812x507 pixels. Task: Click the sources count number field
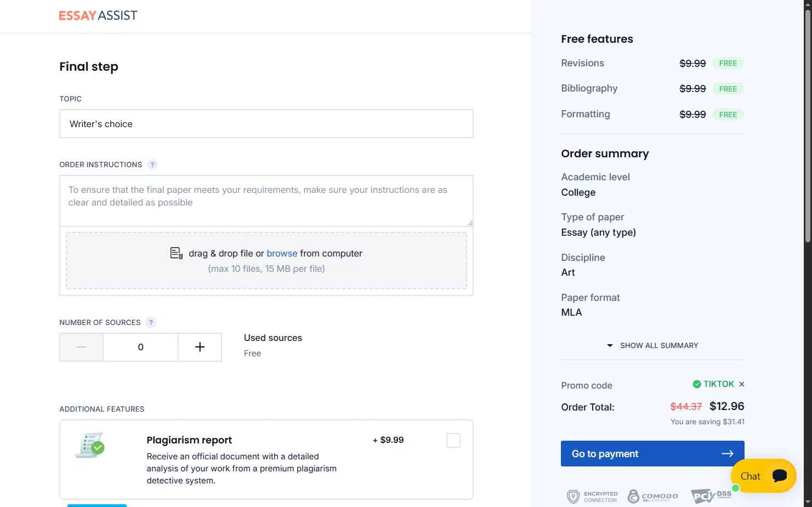tap(140, 347)
